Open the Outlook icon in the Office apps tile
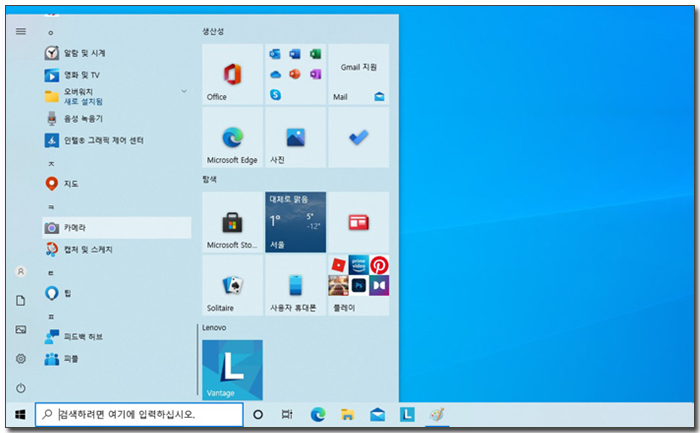The height and width of the screenshot is (433, 700). 275,54
